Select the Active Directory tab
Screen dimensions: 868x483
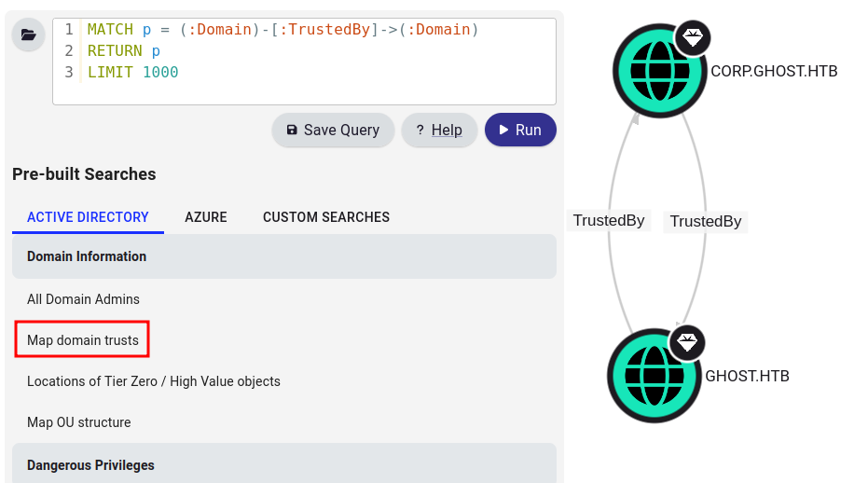(x=88, y=217)
